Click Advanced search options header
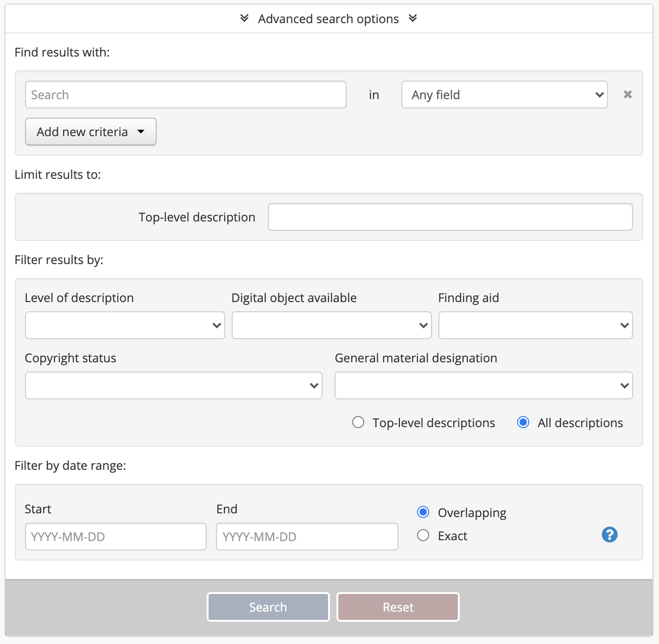Viewport: 659px width, 644px height. point(328,19)
